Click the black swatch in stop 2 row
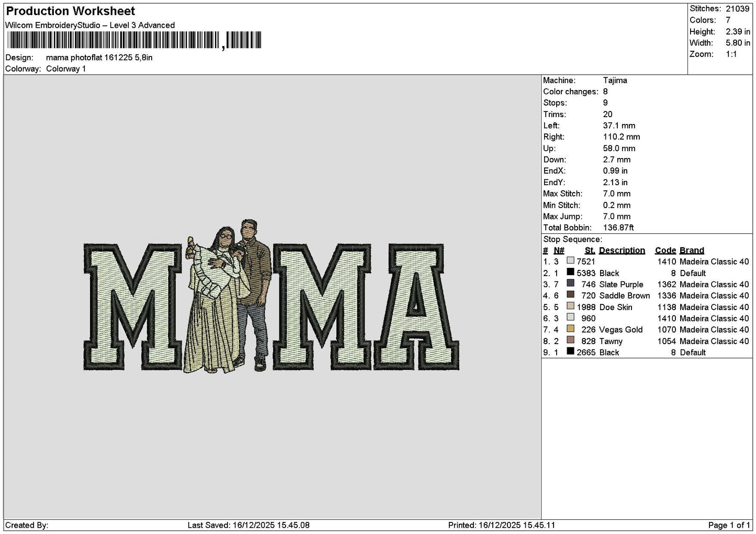Viewport: 756px width, 534px height. (x=571, y=272)
